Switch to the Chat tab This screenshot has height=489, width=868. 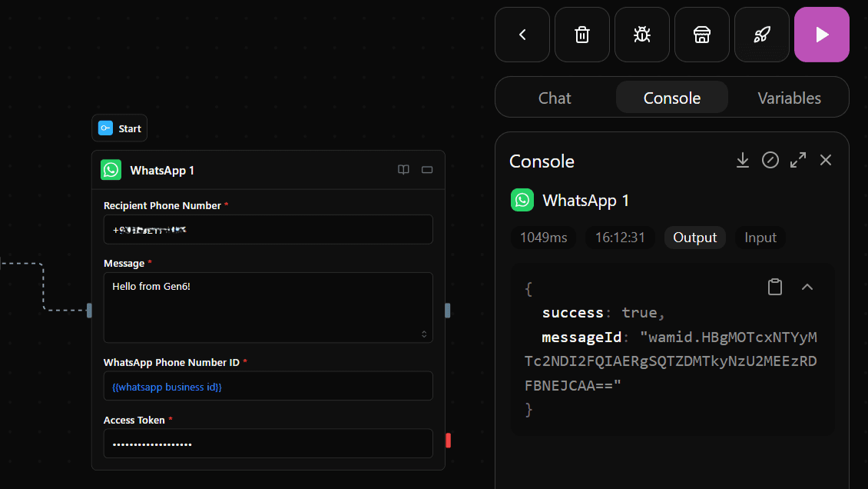(x=554, y=98)
